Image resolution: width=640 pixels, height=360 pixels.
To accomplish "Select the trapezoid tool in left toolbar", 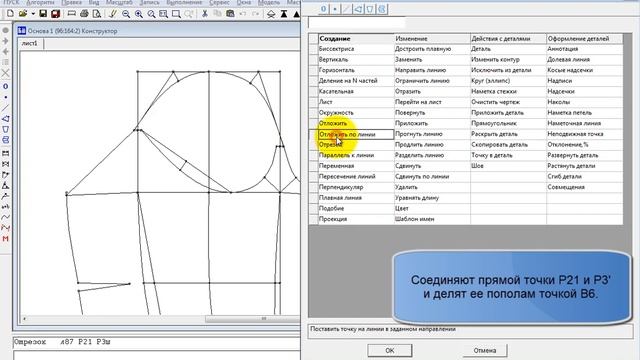I will point(5,129).
